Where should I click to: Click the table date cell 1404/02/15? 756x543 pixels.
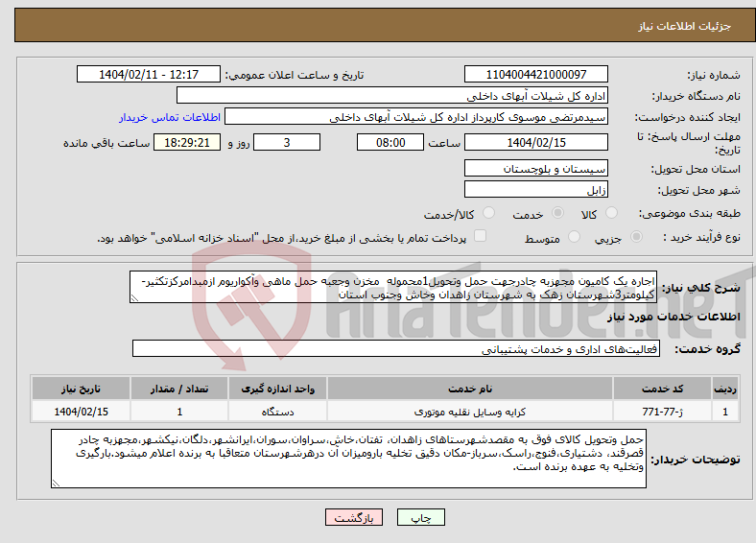81,412
